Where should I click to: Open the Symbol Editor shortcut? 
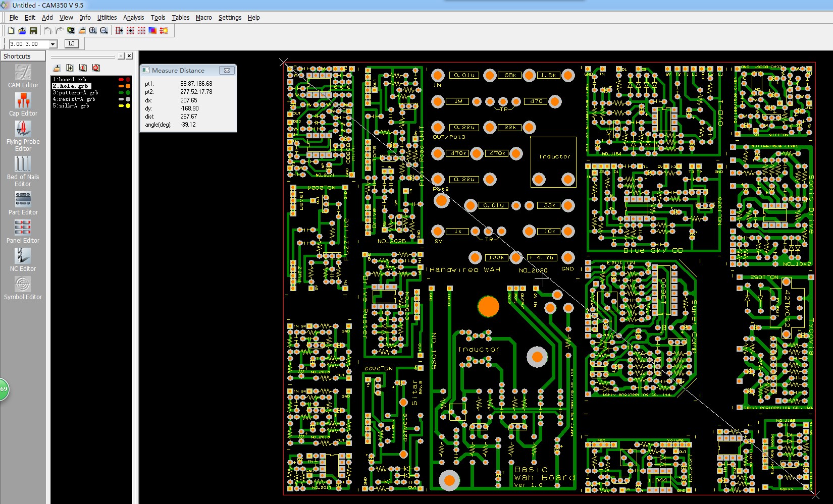(x=23, y=288)
